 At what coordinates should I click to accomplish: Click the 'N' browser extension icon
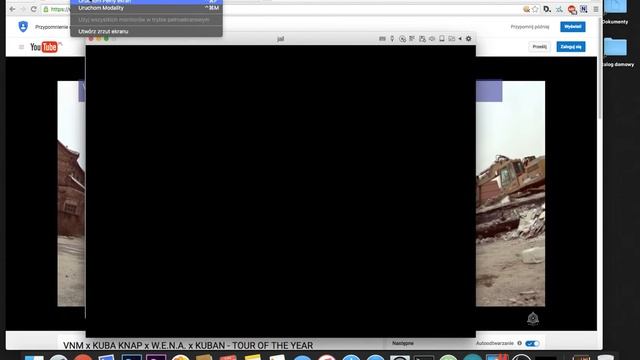[584, 9]
